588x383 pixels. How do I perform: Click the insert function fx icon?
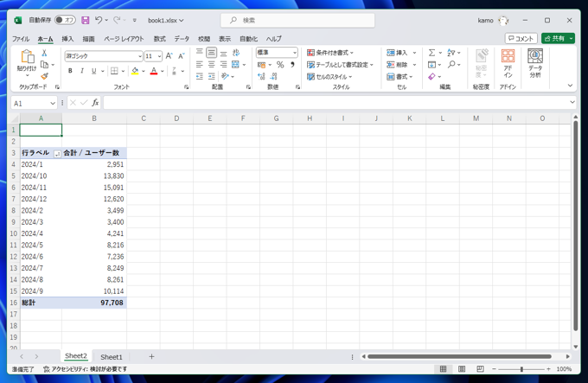tap(95, 103)
